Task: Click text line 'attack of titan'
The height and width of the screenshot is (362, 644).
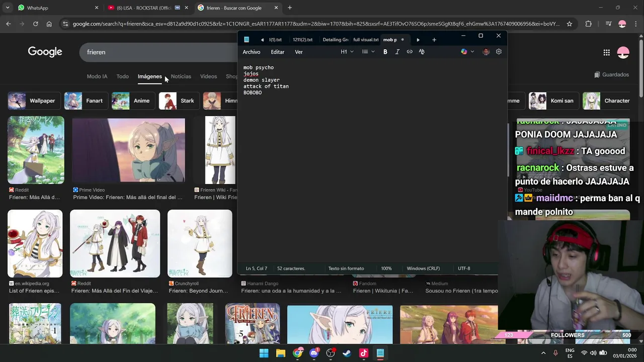Action: (266, 86)
